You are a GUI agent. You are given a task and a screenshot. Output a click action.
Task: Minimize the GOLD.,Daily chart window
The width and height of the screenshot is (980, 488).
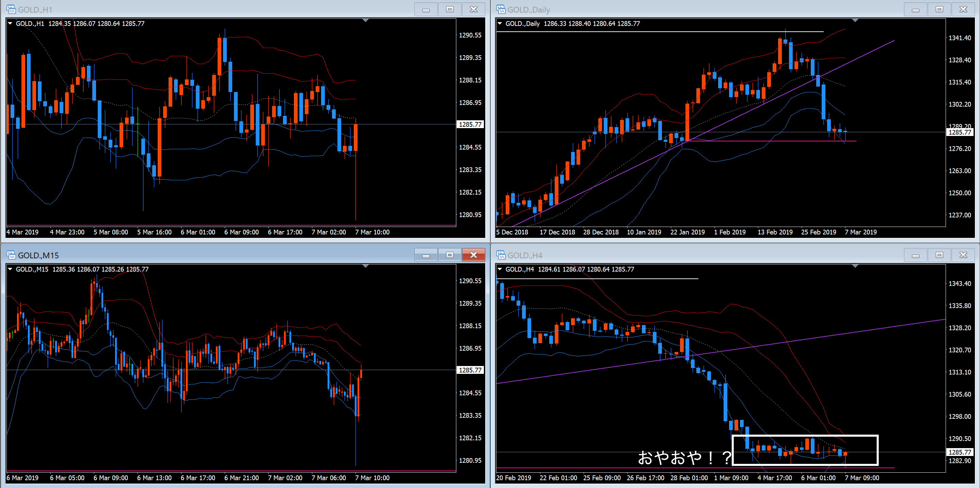pos(915,9)
